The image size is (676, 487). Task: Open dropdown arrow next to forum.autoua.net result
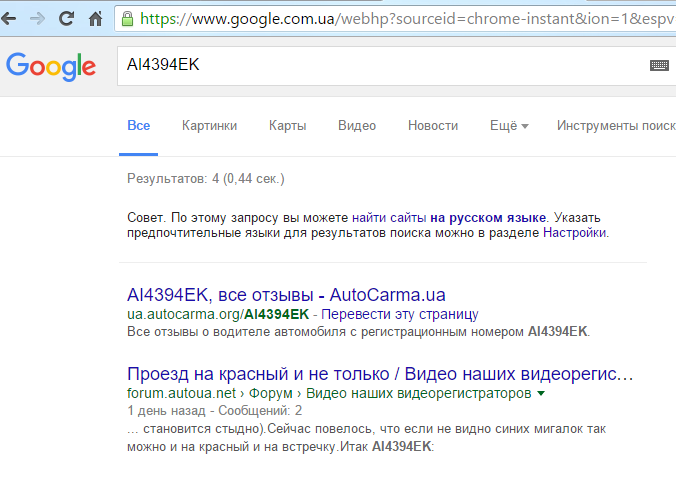(541, 394)
